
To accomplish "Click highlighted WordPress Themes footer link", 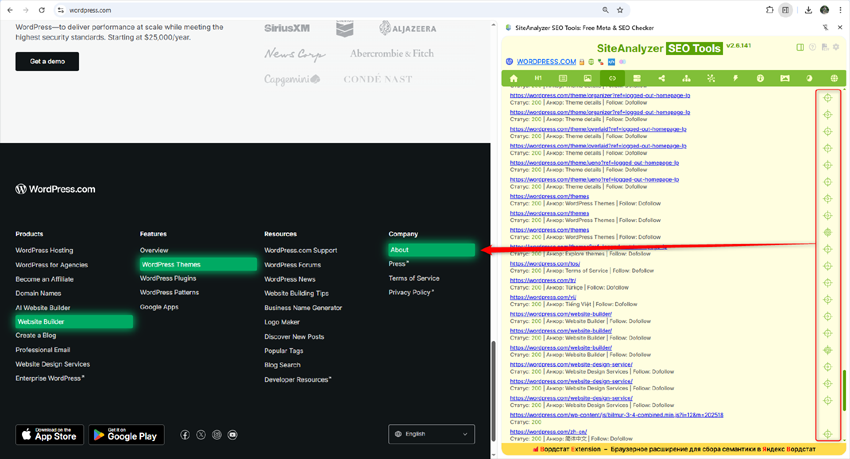I will click(x=198, y=264).
